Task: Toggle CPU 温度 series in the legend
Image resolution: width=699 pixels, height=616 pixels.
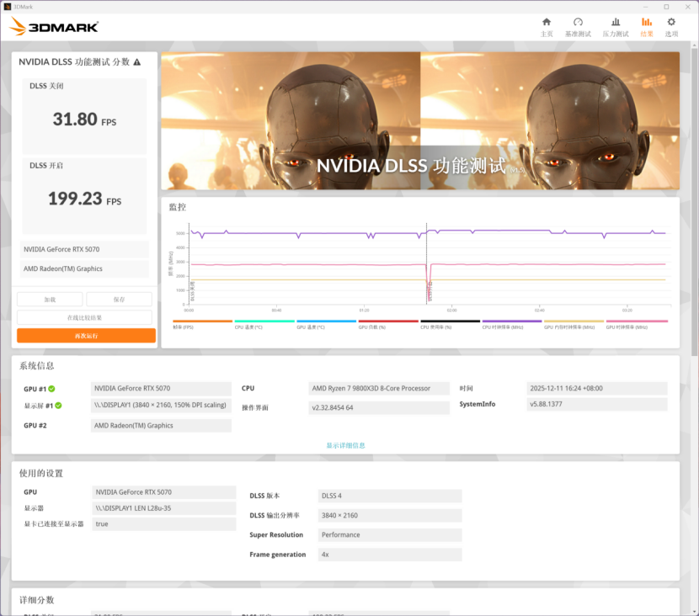Action: tap(264, 321)
